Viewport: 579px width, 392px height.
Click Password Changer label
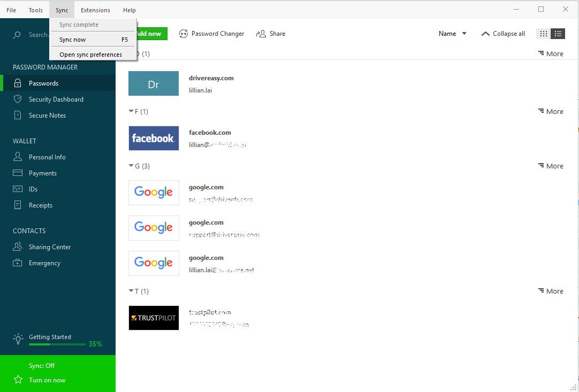(218, 34)
